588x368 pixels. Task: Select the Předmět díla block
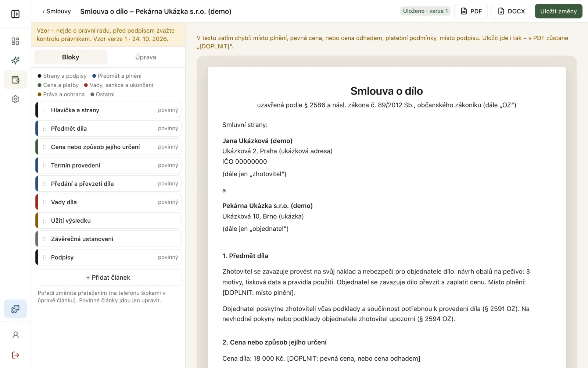108,128
